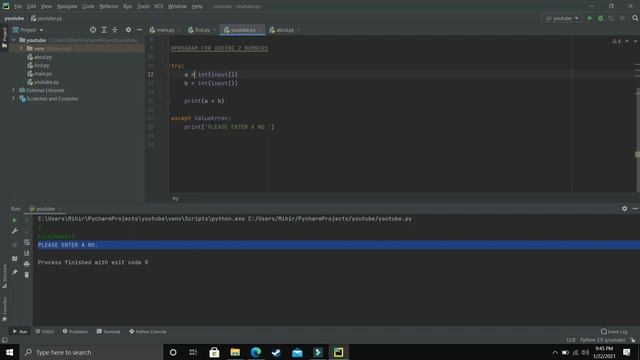The image size is (640, 360).
Task: Toggle scroll to end in Run console
Action: [x=27, y=253]
